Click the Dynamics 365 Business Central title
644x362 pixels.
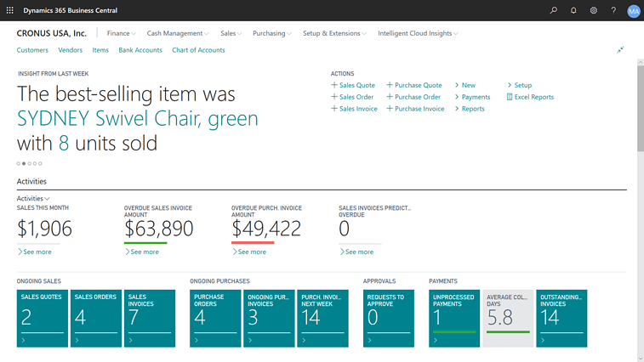coord(71,10)
